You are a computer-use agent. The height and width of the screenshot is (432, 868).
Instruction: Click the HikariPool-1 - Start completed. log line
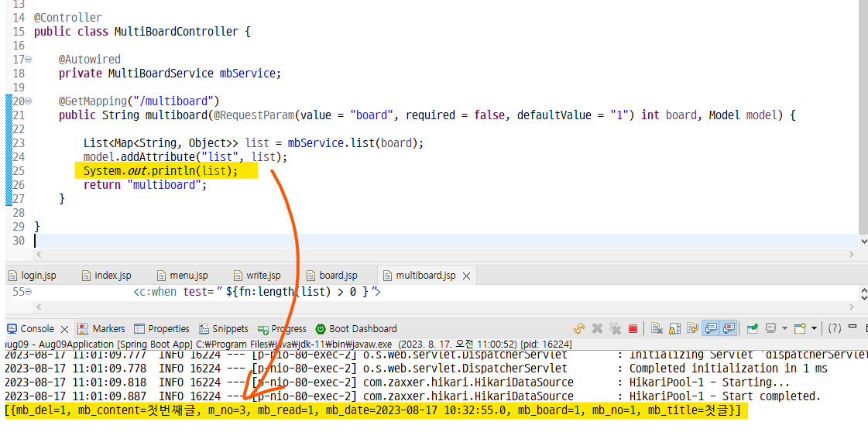click(726, 396)
